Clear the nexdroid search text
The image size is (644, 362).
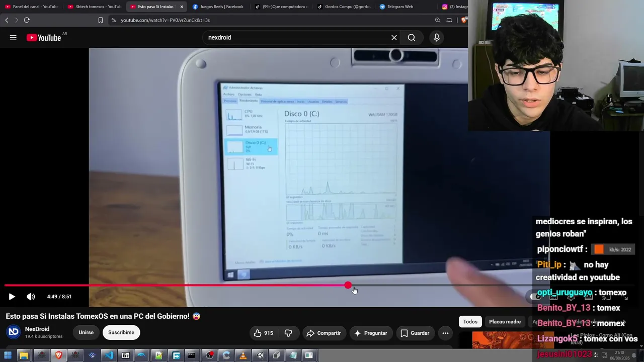point(394,37)
